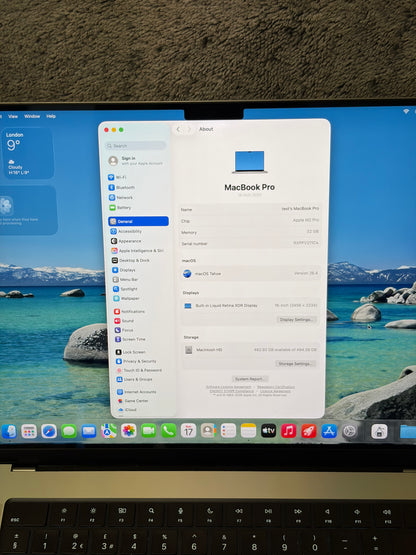This screenshot has width=416, height=555.
Task: Open Reminders from the Dock
Action: point(228,431)
